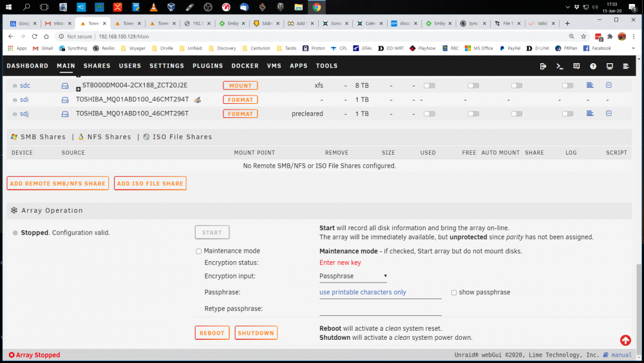
Task: Open the script icon in the sdj row
Action: coord(609,113)
